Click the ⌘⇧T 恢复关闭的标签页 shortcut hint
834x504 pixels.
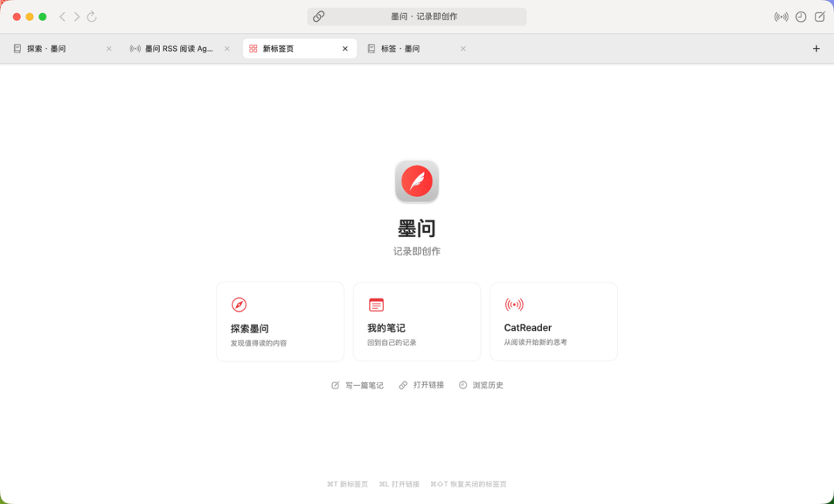(x=468, y=485)
